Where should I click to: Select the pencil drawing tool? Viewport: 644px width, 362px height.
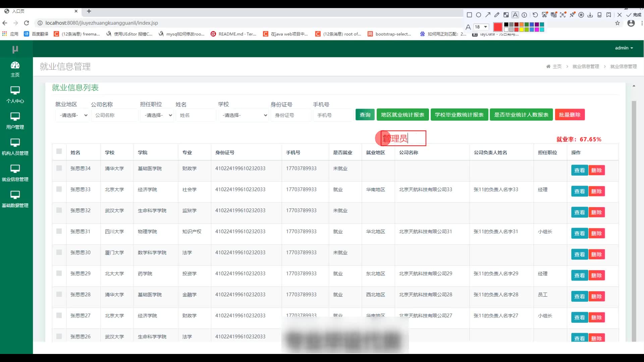coord(497,15)
